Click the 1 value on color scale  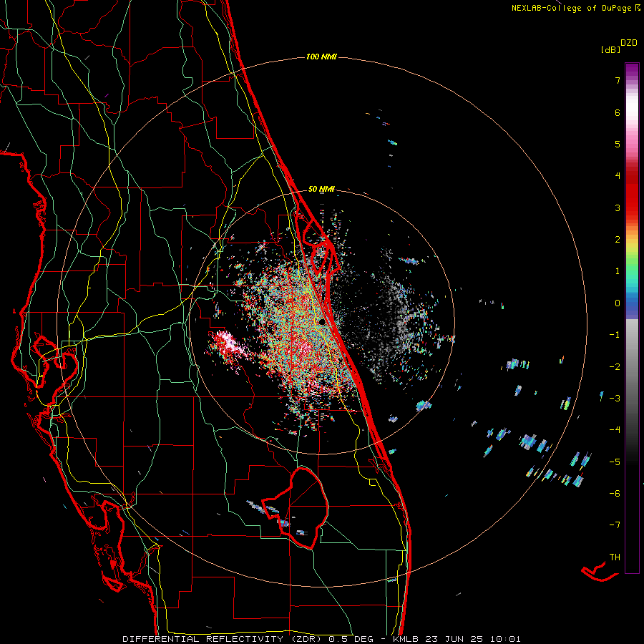tap(618, 271)
